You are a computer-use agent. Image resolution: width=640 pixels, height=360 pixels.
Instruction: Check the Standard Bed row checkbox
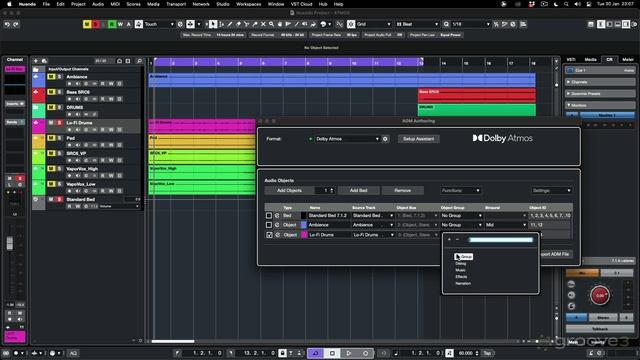(x=269, y=216)
